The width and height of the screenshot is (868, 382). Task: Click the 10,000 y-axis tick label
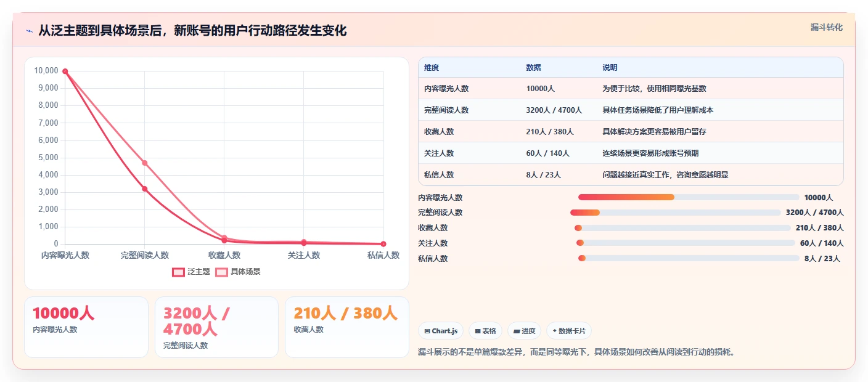(46, 71)
